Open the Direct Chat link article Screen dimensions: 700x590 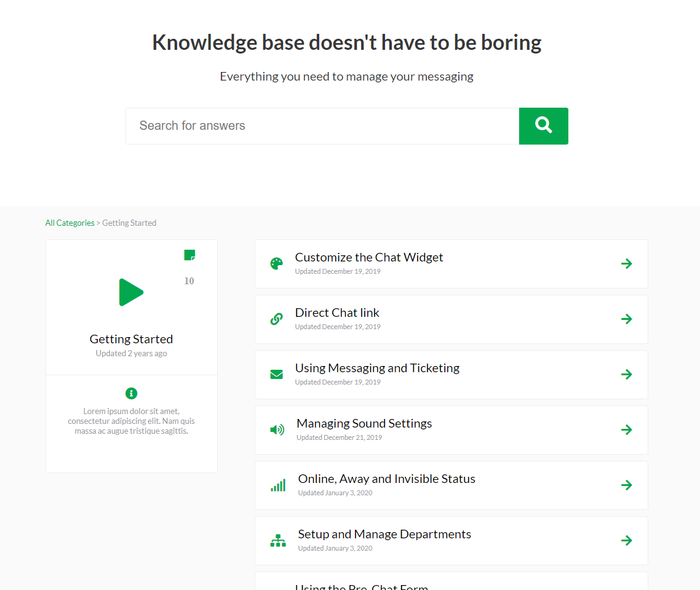tap(337, 313)
